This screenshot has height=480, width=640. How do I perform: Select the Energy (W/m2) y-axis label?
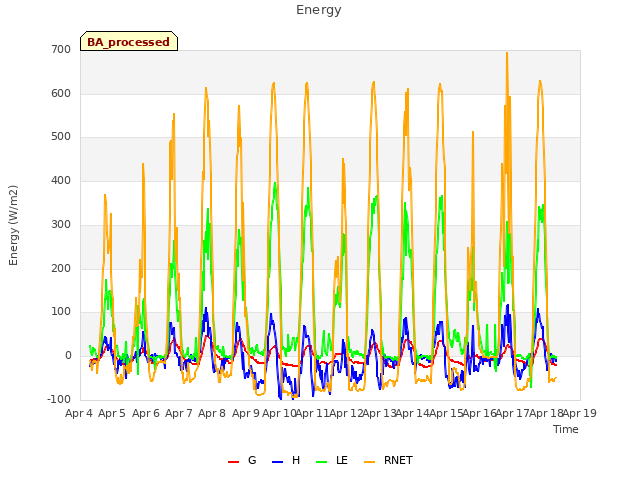point(13,225)
